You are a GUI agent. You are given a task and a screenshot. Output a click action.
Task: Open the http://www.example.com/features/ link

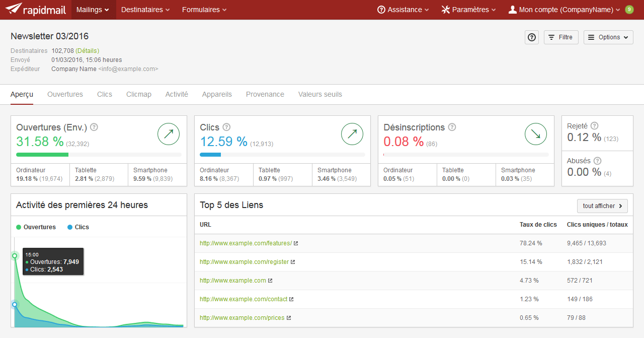246,243
